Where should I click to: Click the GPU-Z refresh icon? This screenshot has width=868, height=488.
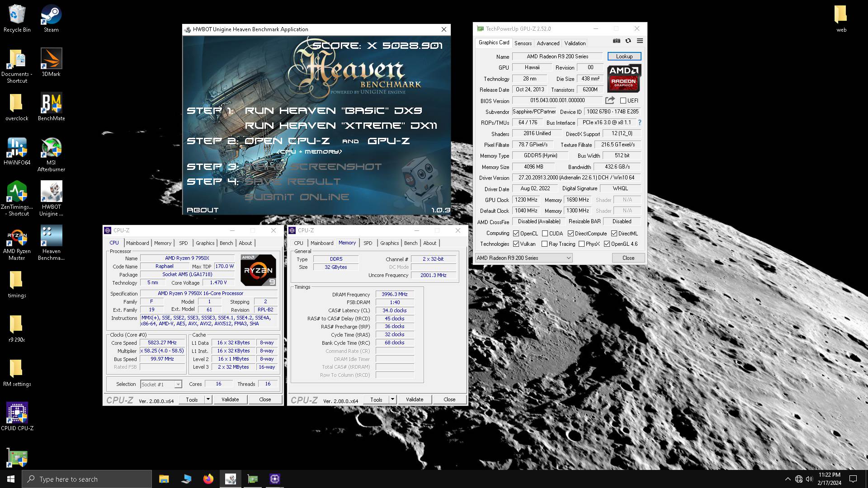[628, 41]
